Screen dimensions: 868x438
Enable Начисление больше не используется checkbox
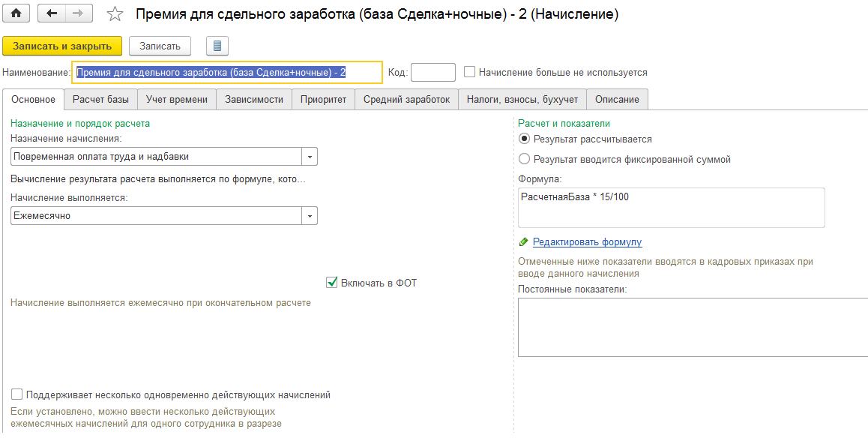pos(469,72)
